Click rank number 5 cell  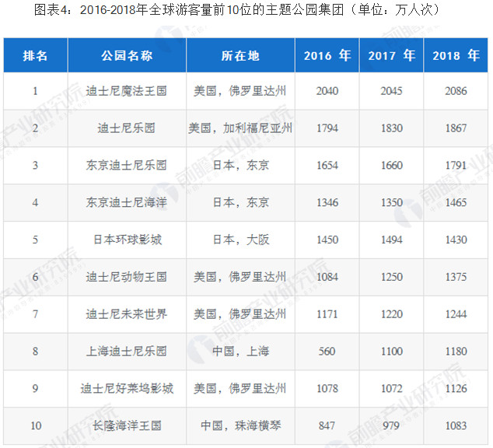[35, 240]
